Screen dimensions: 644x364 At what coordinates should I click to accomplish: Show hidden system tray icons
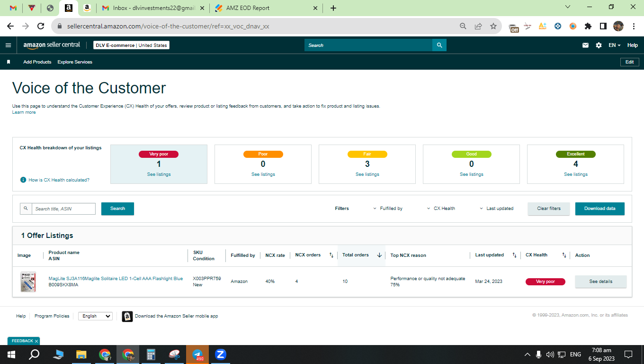point(528,355)
